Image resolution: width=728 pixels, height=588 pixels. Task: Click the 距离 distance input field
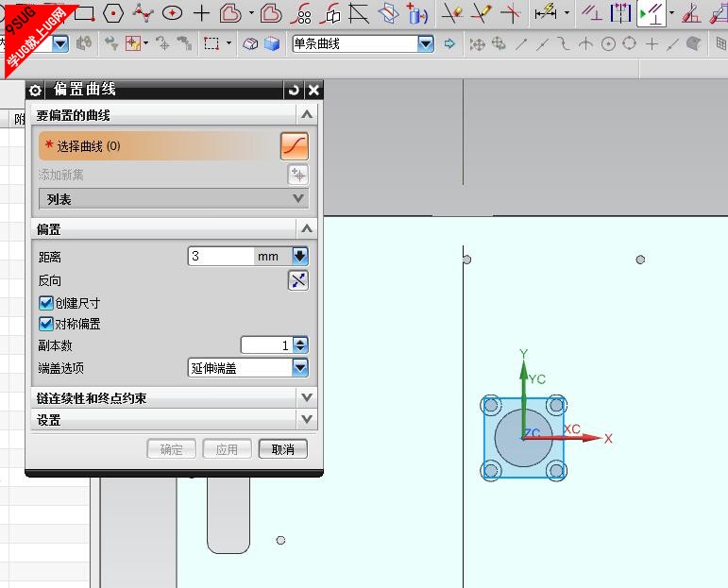coord(221,256)
